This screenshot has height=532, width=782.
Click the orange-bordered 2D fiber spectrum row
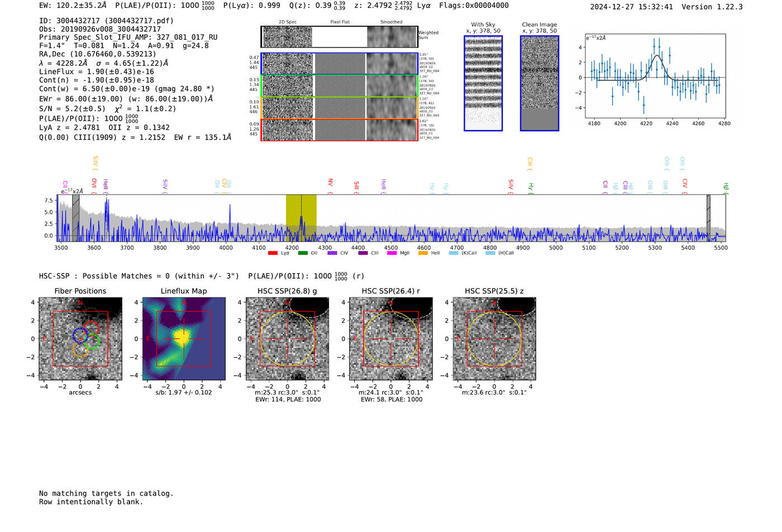[339, 108]
